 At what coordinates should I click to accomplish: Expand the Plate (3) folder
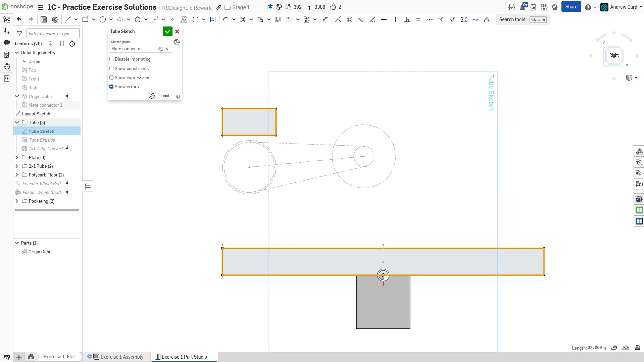coord(17,157)
